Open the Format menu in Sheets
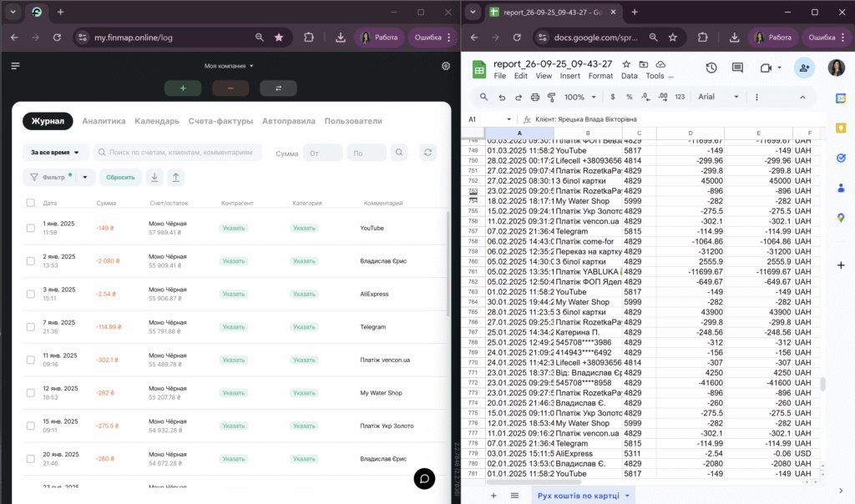Image resolution: width=855 pixels, height=504 pixels. click(600, 76)
